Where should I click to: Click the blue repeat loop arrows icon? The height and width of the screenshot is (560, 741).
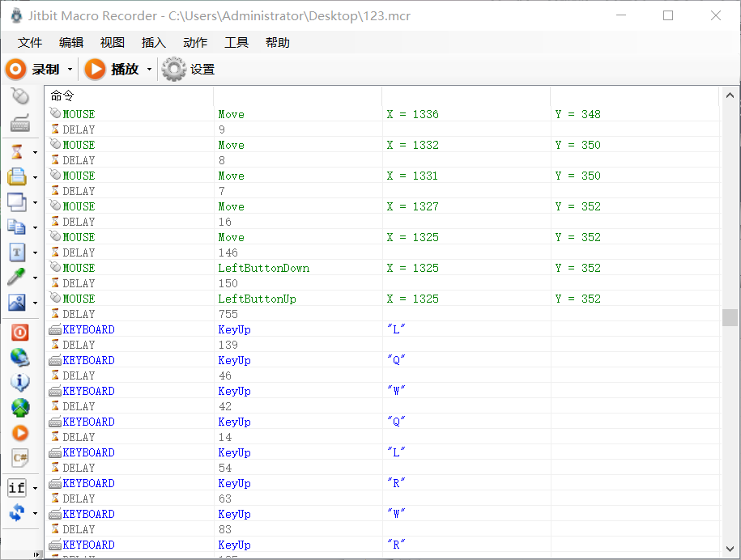(x=17, y=513)
